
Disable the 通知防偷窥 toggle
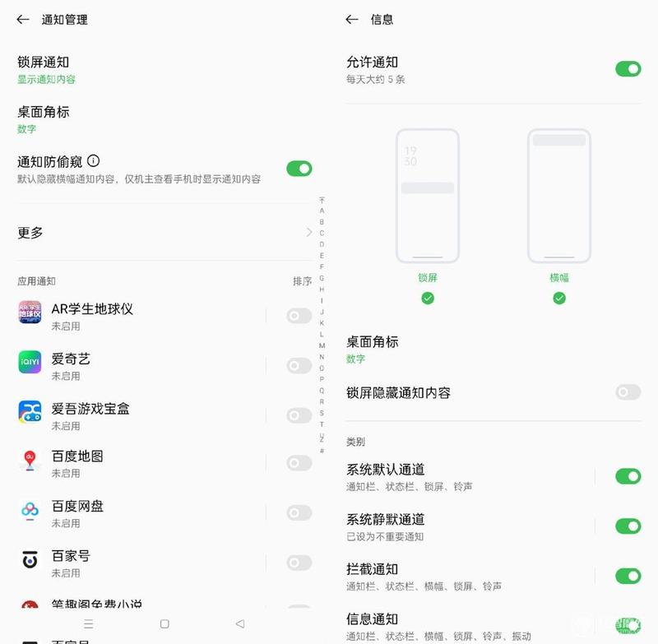coord(299,169)
